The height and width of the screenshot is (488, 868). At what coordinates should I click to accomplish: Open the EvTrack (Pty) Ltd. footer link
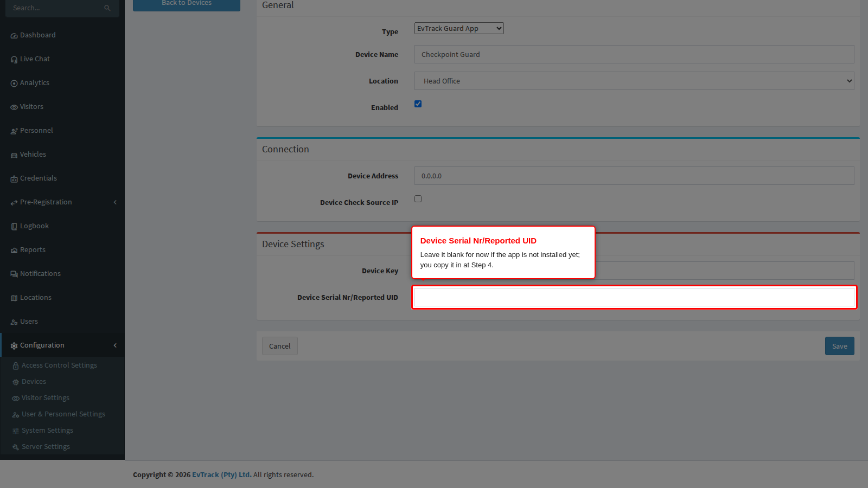[221, 474]
